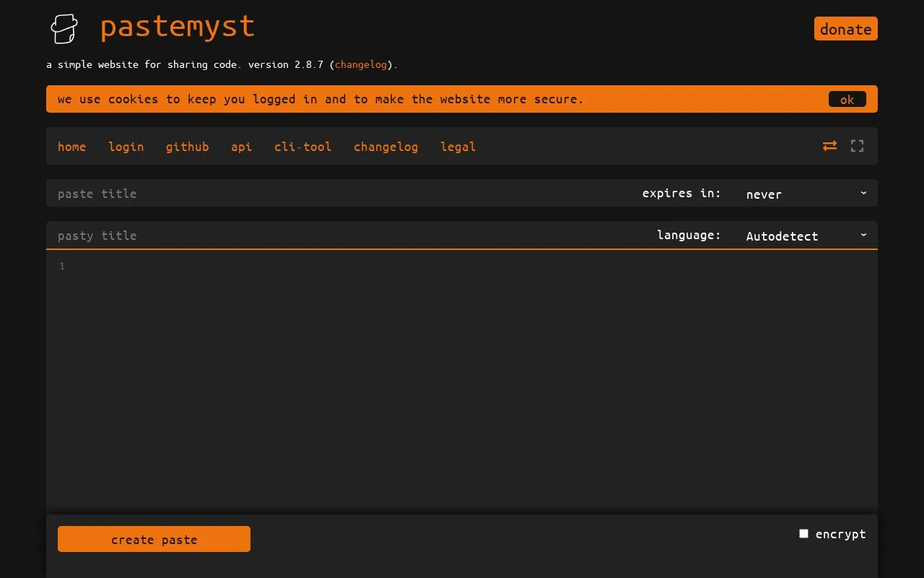924x578 pixels.
Task: Open changelog in the navigation bar
Action: tap(386, 147)
